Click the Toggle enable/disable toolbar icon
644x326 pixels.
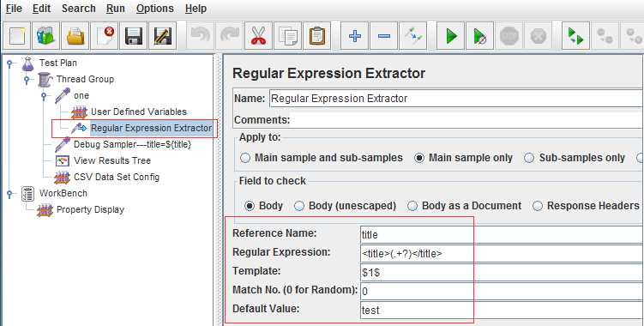click(x=412, y=36)
